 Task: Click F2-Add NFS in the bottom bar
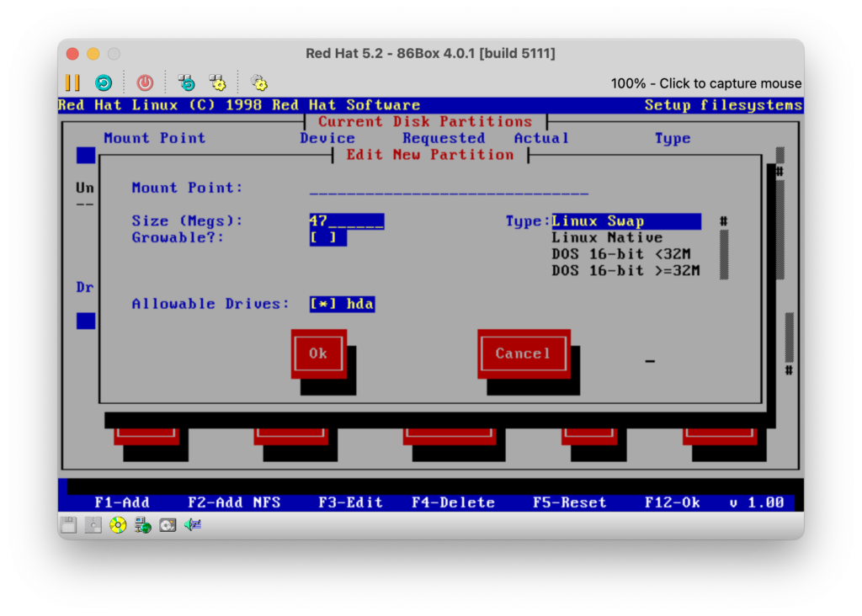pyautogui.click(x=234, y=502)
